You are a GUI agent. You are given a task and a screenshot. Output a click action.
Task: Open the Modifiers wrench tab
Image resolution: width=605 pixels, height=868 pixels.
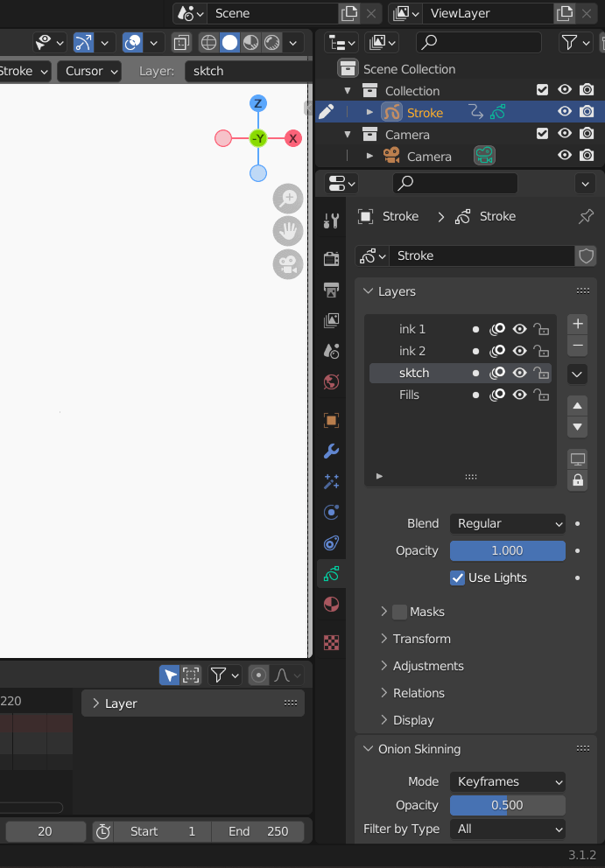(x=331, y=451)
